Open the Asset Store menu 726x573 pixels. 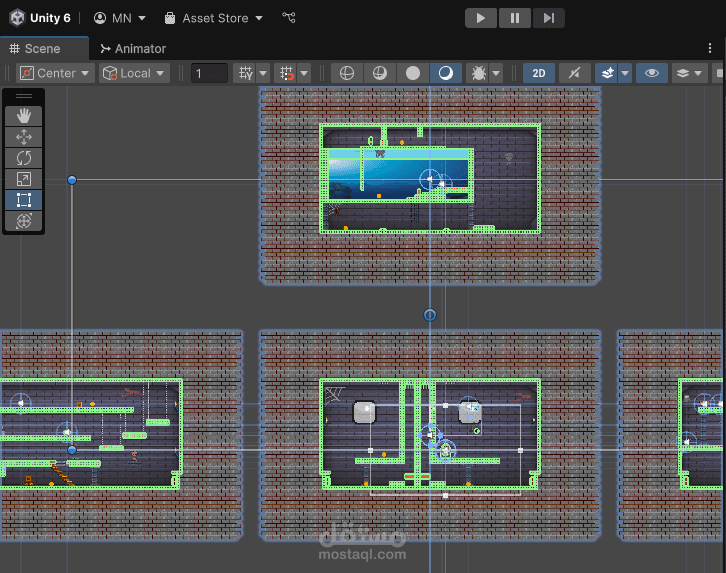pos(214,18)
